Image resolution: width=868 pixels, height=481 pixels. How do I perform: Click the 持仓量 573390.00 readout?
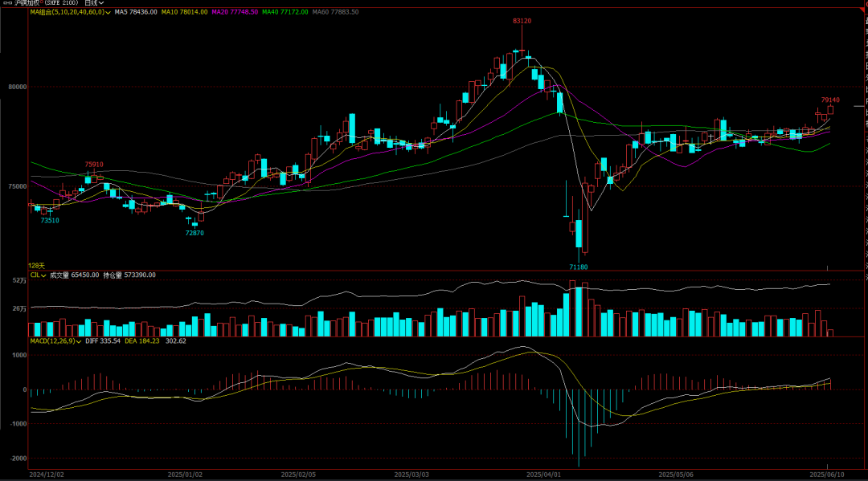point(129,275)
